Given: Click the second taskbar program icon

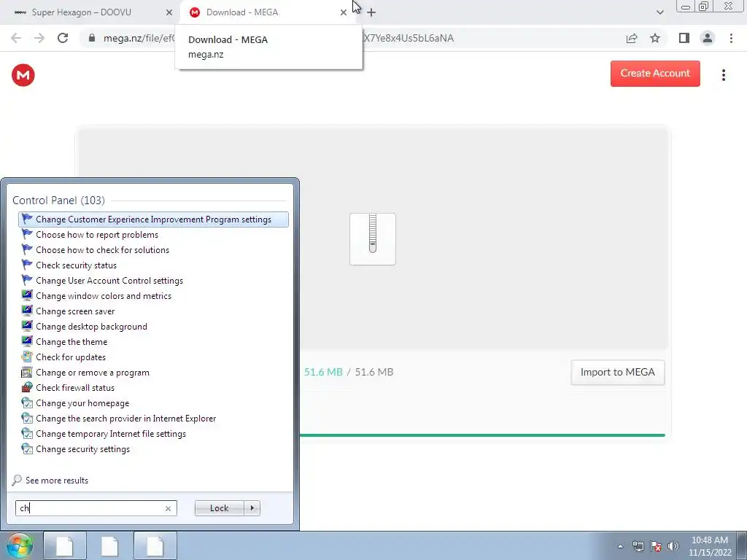Looking at the screenshot, I should pyautogui.click(x=109, y=545).
